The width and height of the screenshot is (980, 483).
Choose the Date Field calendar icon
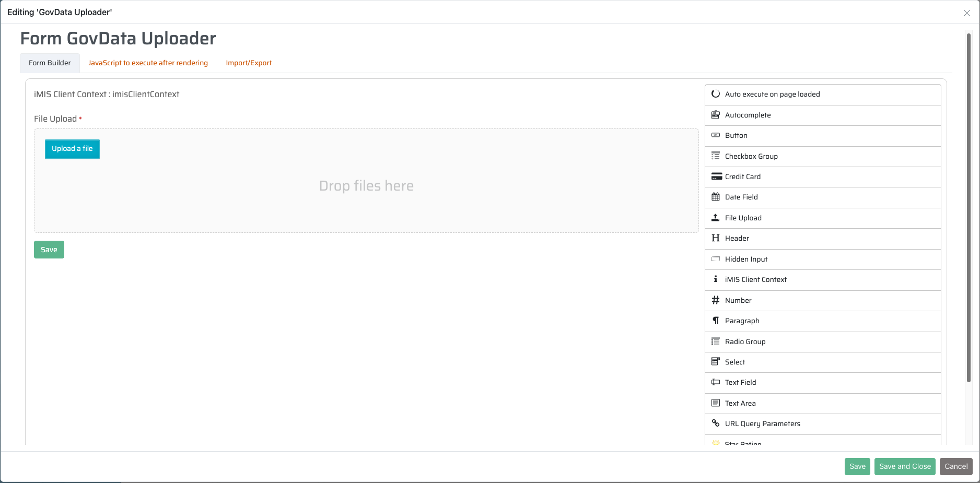click(x=716, y=197)
